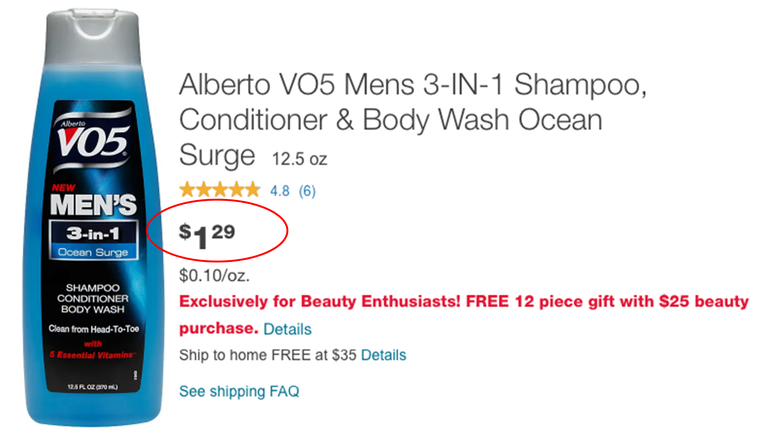
Task: Open the (6) reviews count link
Action: tap(307, 191)
